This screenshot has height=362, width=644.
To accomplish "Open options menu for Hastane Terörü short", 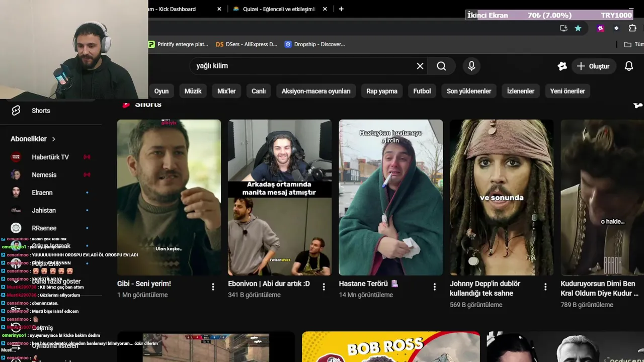I will (x=435, y=287).
